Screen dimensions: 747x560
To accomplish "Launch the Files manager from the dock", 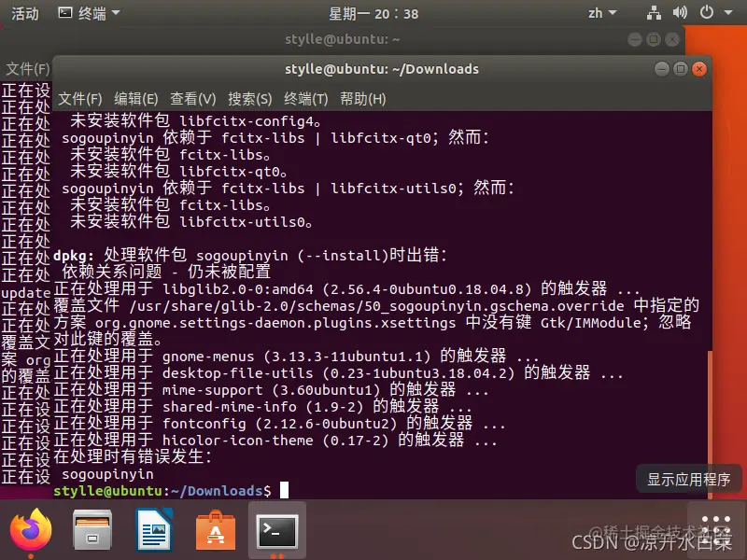I will pyautogui.click(x=92, y=530).
